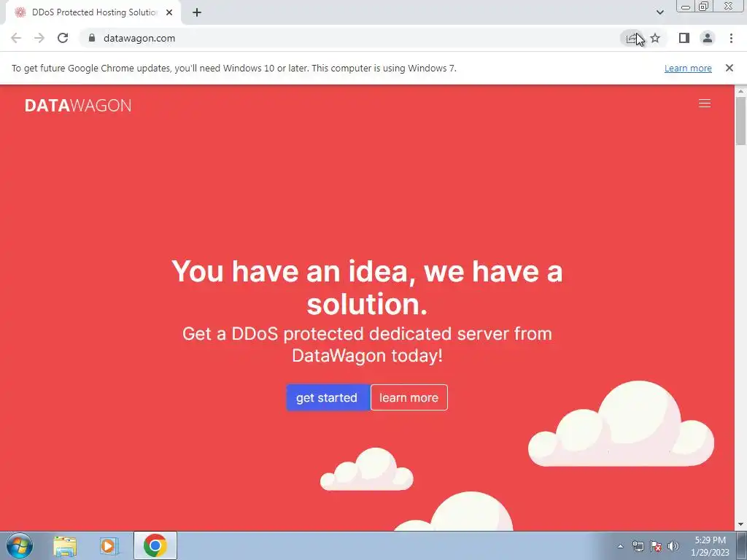Click the "You have an idea" headline
Image resolution: width=747 pixels, height=560 pixels.
pos(367,287)
